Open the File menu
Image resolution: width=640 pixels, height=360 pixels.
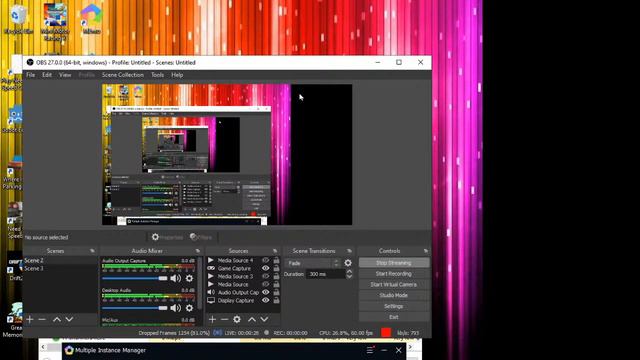pyautogui.click(x=31, y=75)
